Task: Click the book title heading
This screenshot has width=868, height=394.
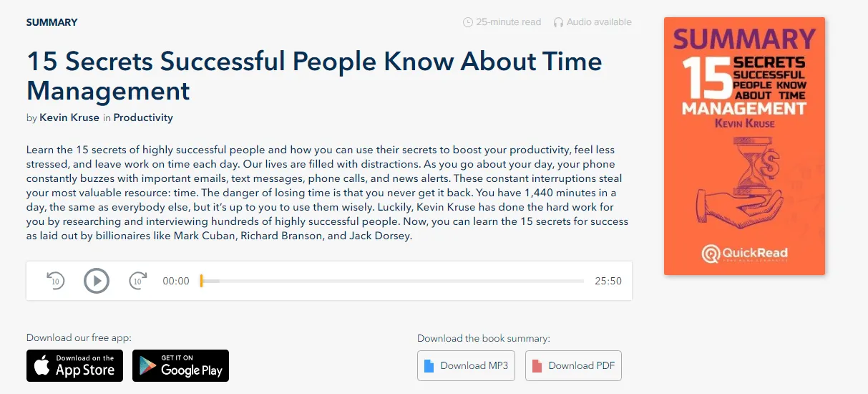Action: (314, 76)
